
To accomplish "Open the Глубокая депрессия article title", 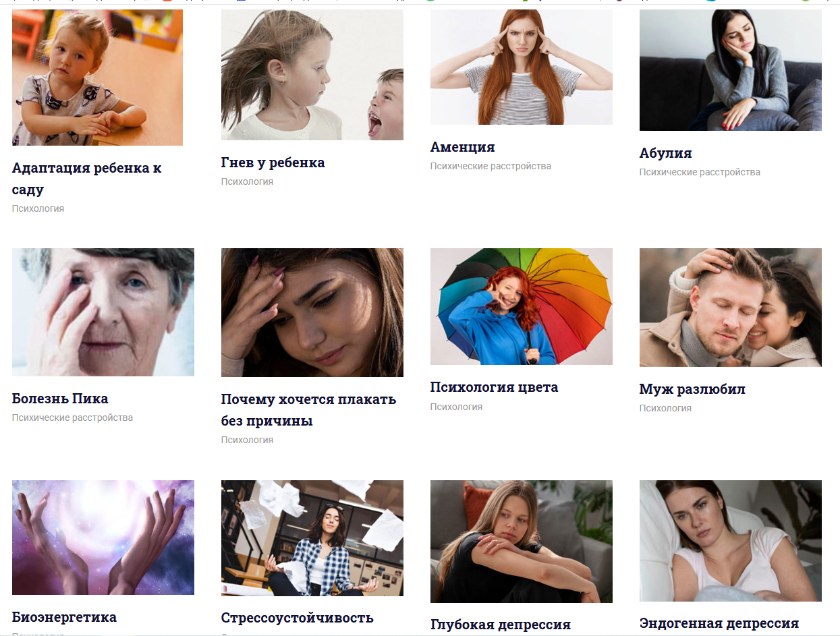I will pos(501,625).
